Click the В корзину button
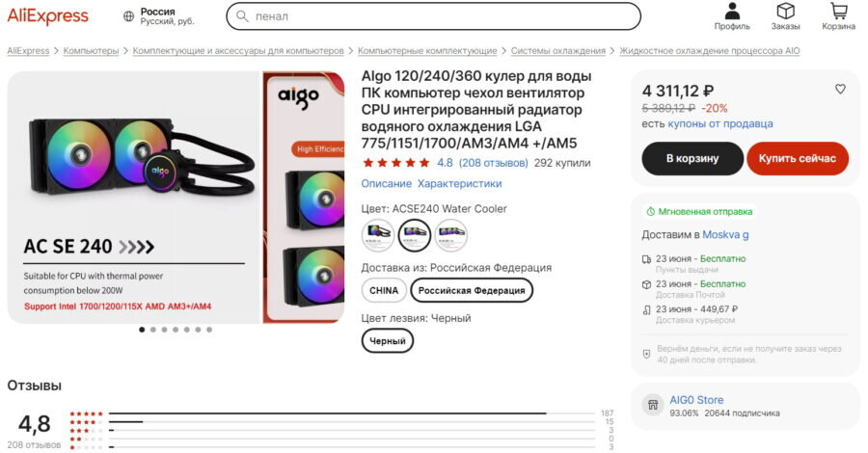This screenshot has width=868, height=453. pos(692,158)
